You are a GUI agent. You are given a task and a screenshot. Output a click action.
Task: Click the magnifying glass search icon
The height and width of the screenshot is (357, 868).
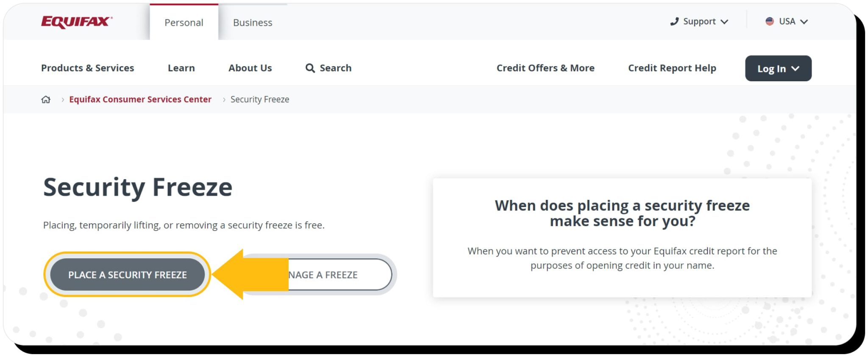(x=310, y=68)
